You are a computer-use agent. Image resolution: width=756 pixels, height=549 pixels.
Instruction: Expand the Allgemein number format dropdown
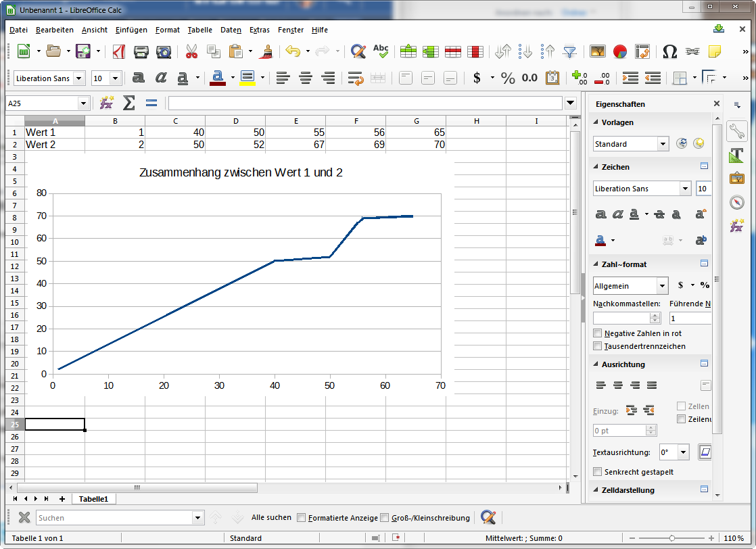(663, 286)
